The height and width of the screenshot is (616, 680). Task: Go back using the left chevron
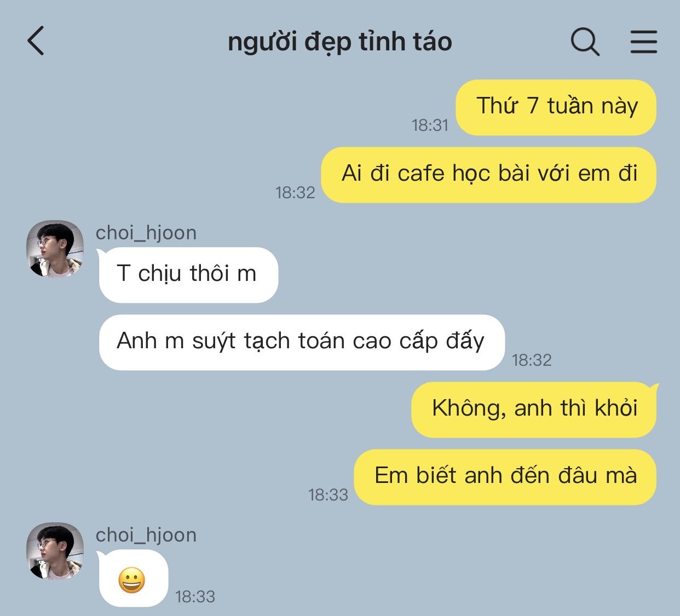coord(36,41)
